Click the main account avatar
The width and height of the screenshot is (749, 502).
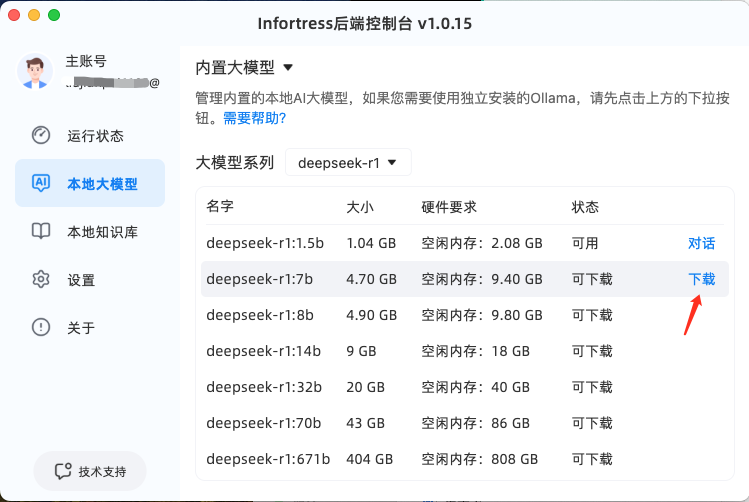35,71
